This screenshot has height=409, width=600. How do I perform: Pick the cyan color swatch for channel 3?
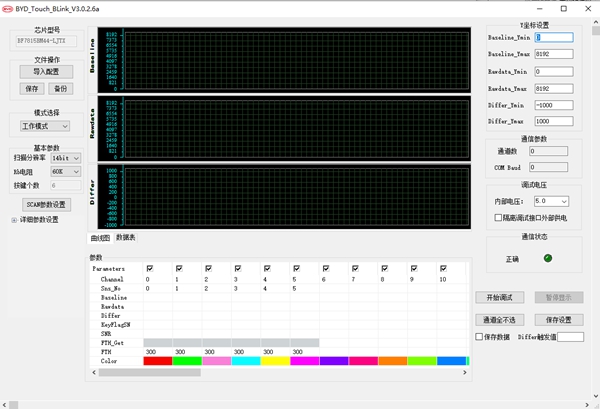tap(245, 361)
